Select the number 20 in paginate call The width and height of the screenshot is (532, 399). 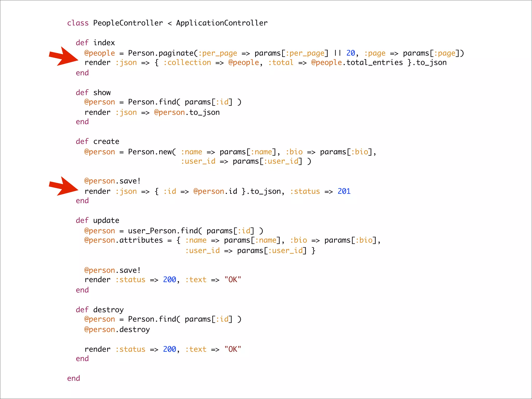(351, 53)
